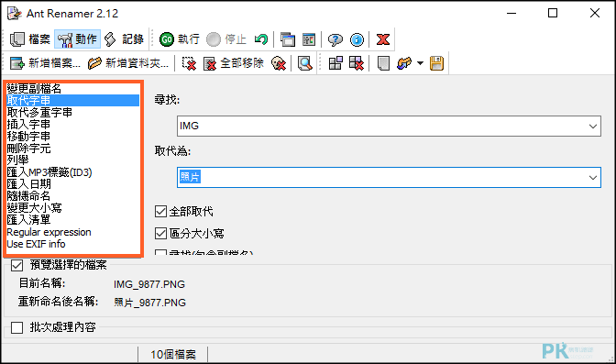This screenshot has height=364, width=616.
Task: Click the magnifier preview icon
Action: click(304, 63)
